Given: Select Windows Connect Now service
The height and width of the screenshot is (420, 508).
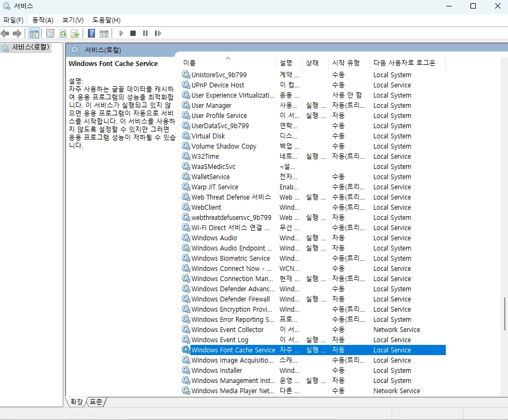Looking at the screenshot, I should (x=313, y=269).
